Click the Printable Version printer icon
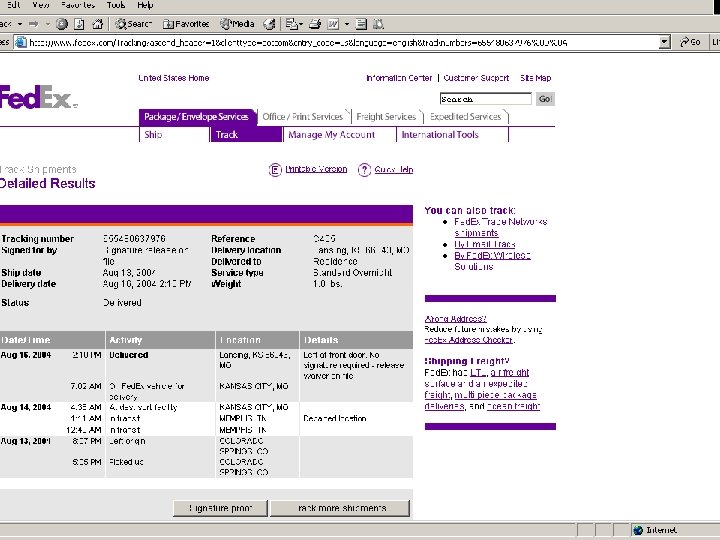This screenshot has height=540, width=720. pos(275,170)
